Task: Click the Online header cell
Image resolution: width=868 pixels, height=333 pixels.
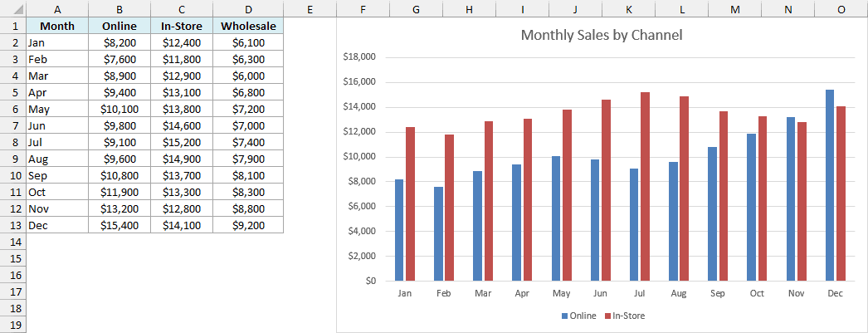Action: pos(119,26)
